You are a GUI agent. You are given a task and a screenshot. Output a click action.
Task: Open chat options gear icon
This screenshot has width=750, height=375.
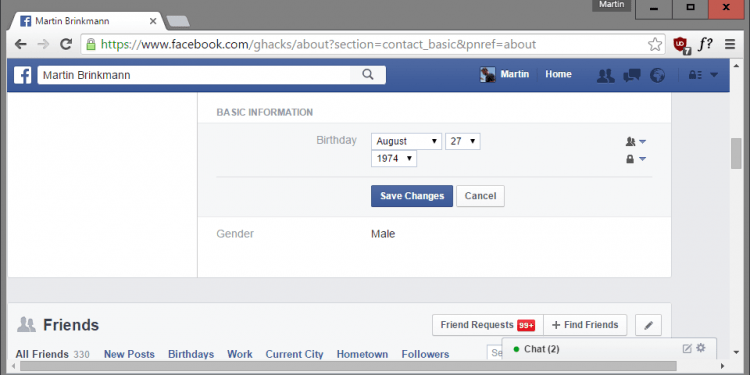tap(701, 348)
